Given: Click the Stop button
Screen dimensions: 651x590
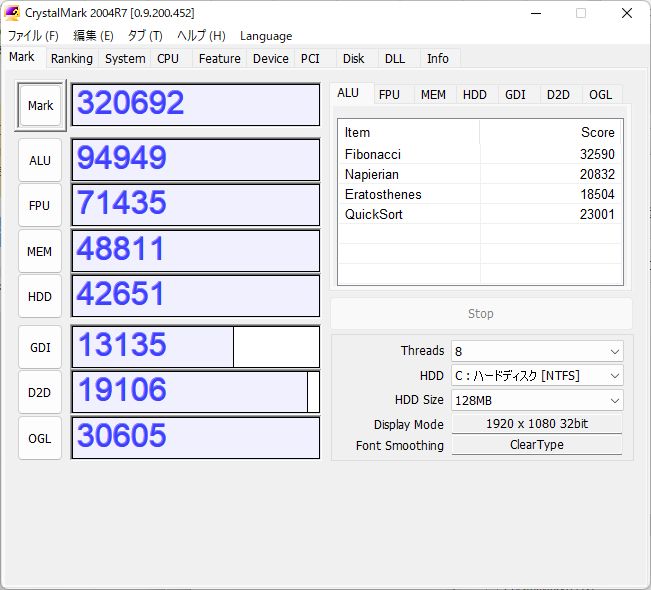Looking at the screenshot, I should point(481,313).
